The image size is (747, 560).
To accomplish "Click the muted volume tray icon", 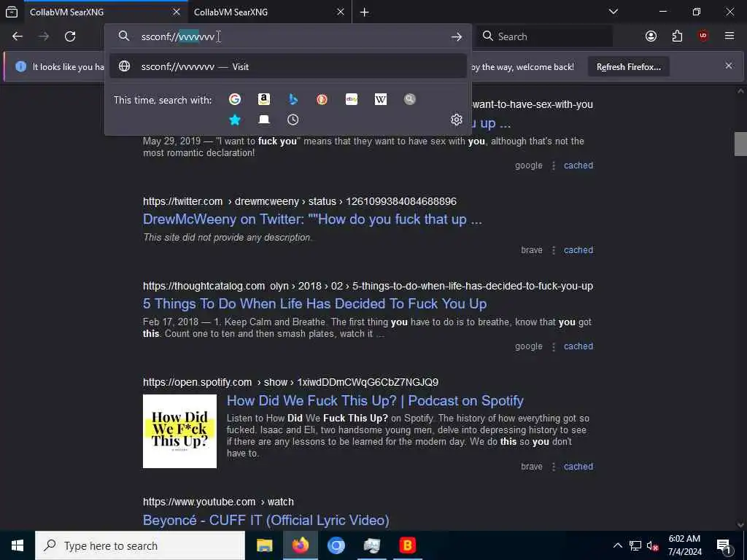I will pos(653,545).
